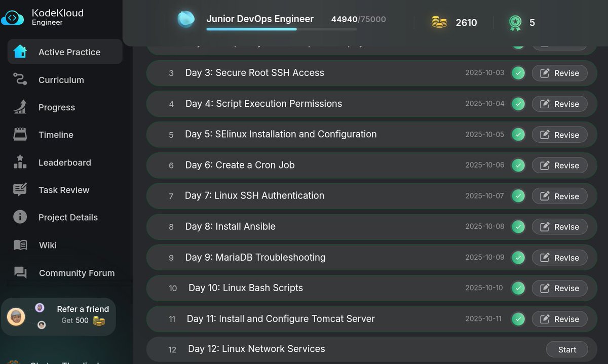Select the Day 12: Linux Network Services title
Screen dimensions: 608x364
click(x=256, y=349)
